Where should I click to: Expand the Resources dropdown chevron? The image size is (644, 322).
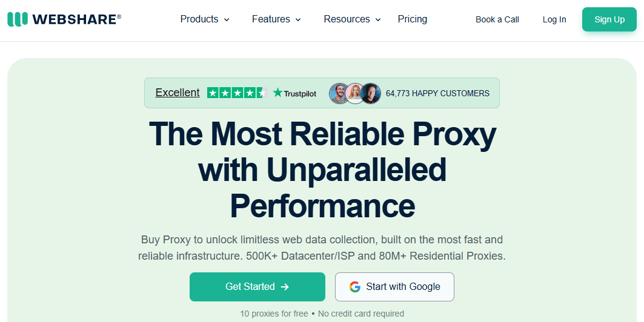[x=378, y=20]
